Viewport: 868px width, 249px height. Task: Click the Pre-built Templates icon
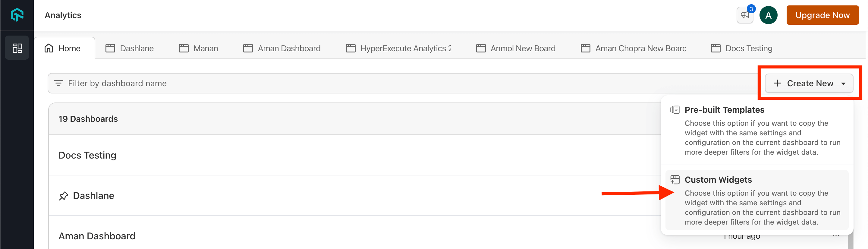pyautogui.click(x=675, y=110)
